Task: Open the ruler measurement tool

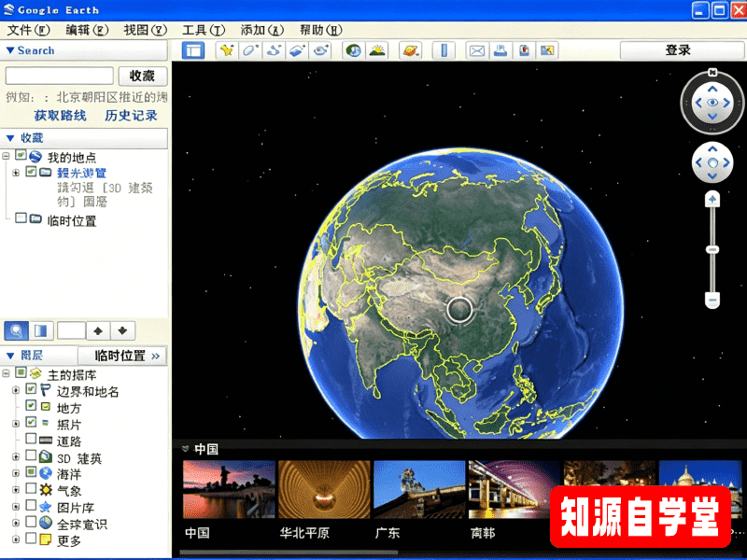Action: point(444,50)
